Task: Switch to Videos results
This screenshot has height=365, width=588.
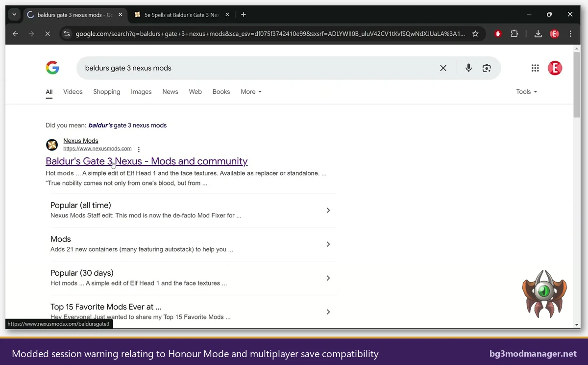Action: 73,92
